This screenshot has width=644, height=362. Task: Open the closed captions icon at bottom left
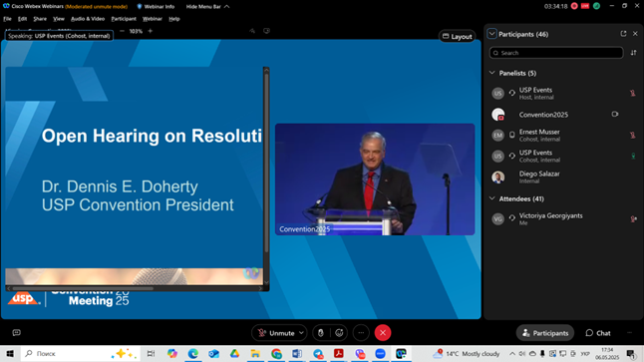pos(16,332)
